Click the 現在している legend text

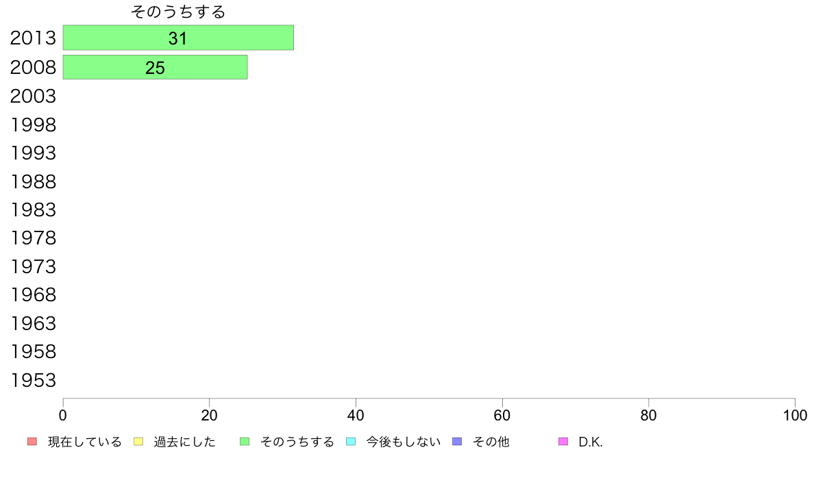[x=84, y=442]
